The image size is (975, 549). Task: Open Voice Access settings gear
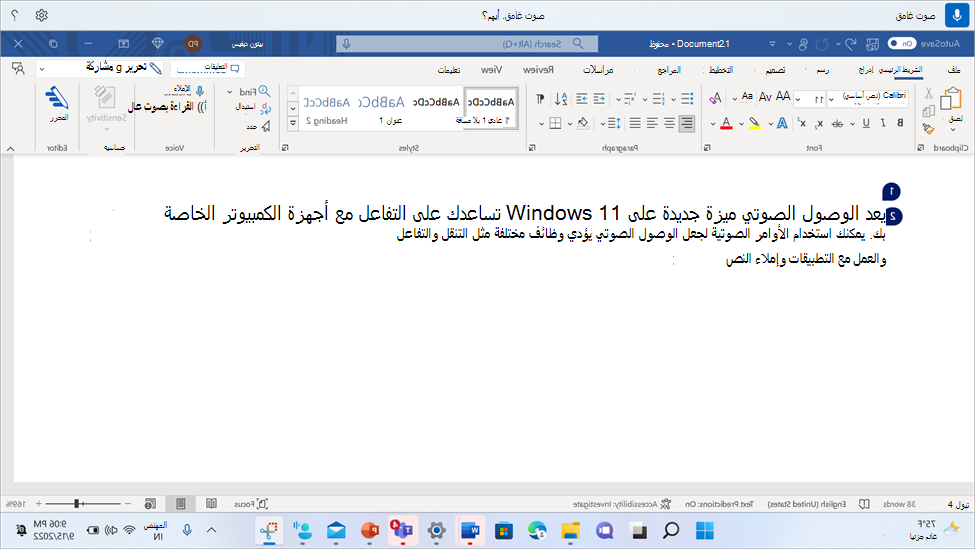coord(41,15)
